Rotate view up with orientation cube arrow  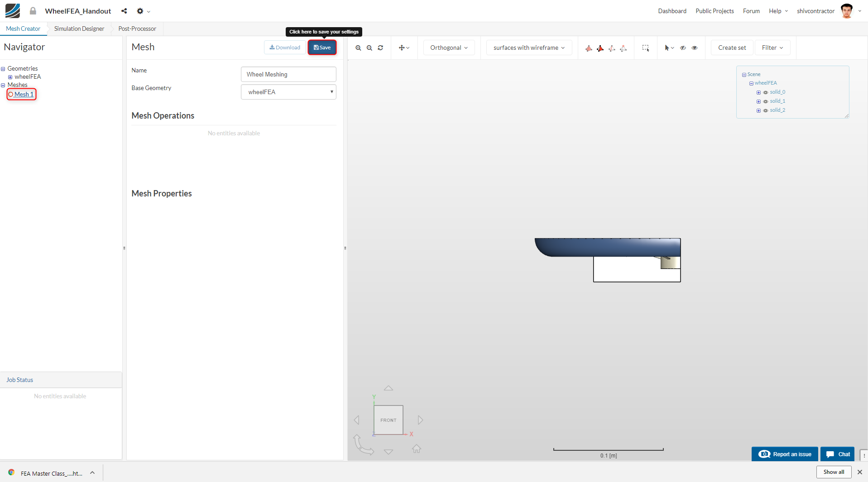(x=388, y=388)
